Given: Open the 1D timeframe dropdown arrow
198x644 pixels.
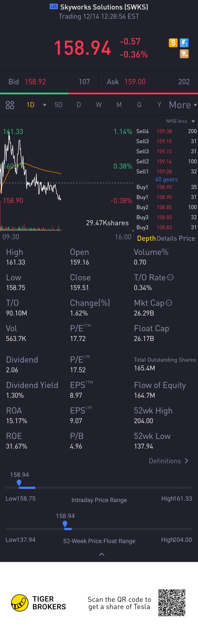Looking at the screenshot, I should click(45, 105).
